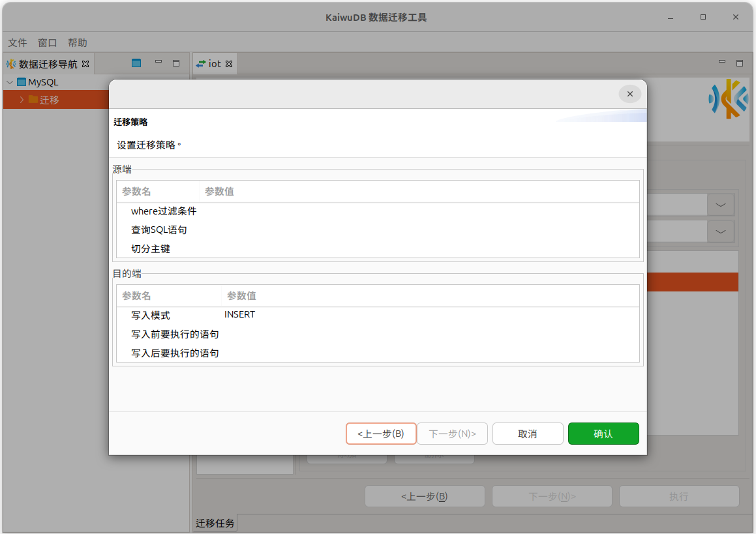Open the 帮助 menu

click(78, 42)
